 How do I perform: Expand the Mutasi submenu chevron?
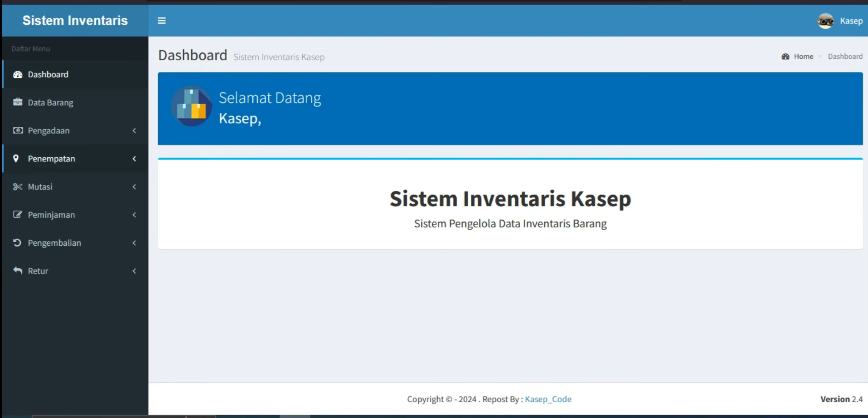point(134,187)
